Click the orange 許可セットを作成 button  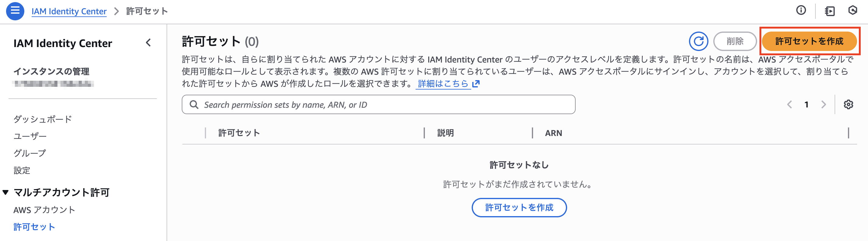tap(809, 41)
